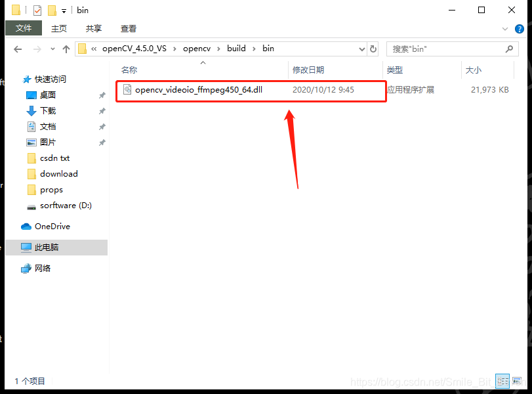Minimize the bin window
532x394 pixels.
pyautogui.click(x=452, y=11)
